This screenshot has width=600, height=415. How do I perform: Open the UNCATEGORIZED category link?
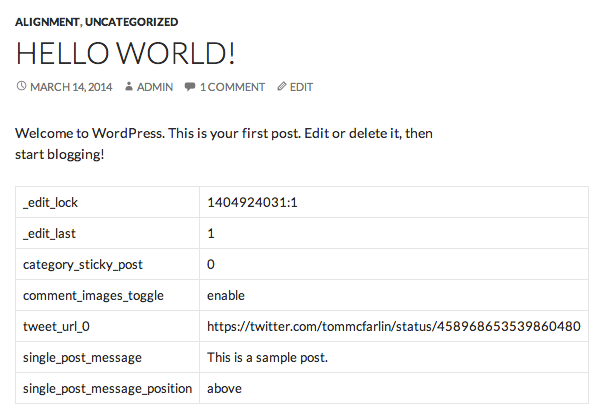(x=131, y=22)
